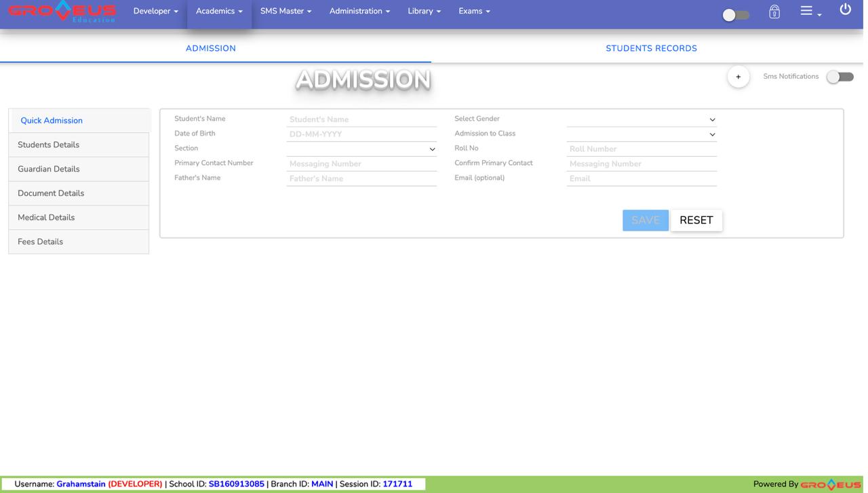Open the Exams menu
Screen dimensions: 868x493
[x=474, y=12]
